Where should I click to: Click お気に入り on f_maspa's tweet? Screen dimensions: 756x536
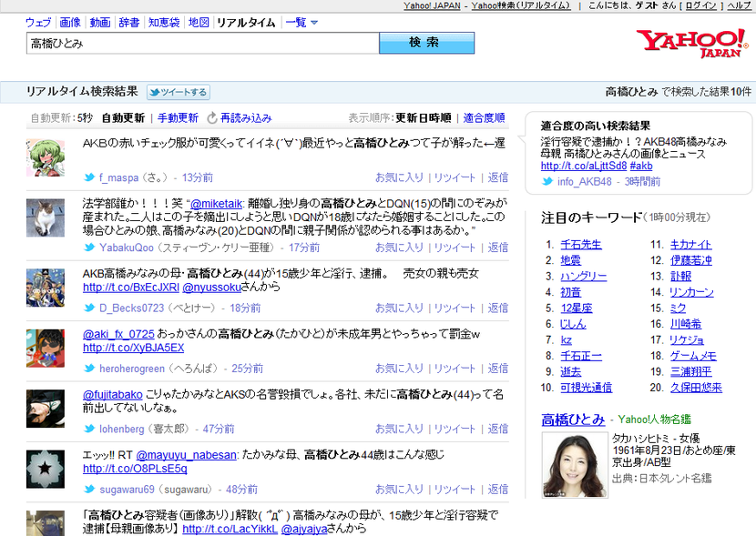(399, 177)
